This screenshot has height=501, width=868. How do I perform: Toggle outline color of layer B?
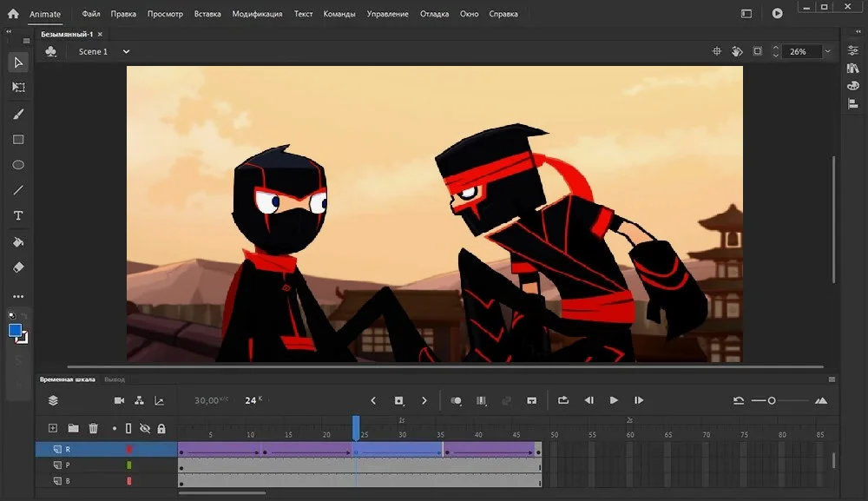tap(129, 481)
